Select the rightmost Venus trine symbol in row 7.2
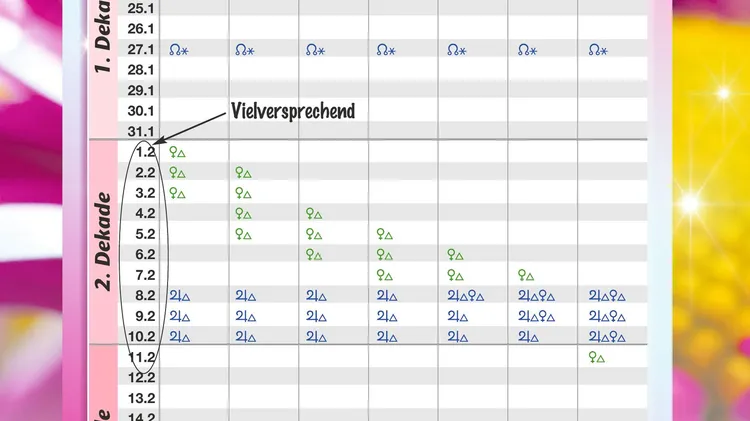 coord(526,275)
